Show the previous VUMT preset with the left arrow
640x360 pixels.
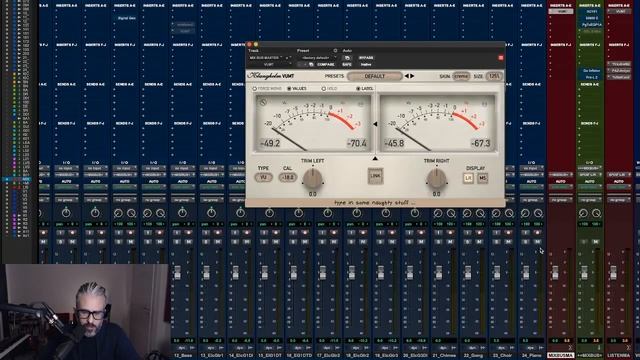tap(406, 76)
